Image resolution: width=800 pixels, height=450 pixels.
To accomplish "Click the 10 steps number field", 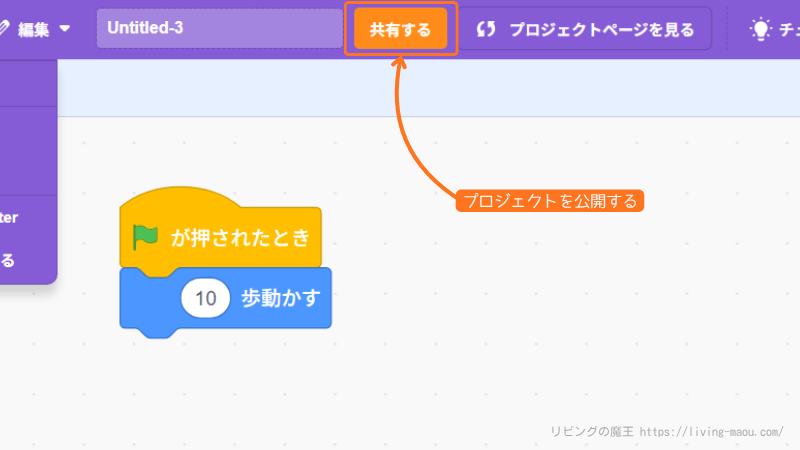I will click(206, 298).
